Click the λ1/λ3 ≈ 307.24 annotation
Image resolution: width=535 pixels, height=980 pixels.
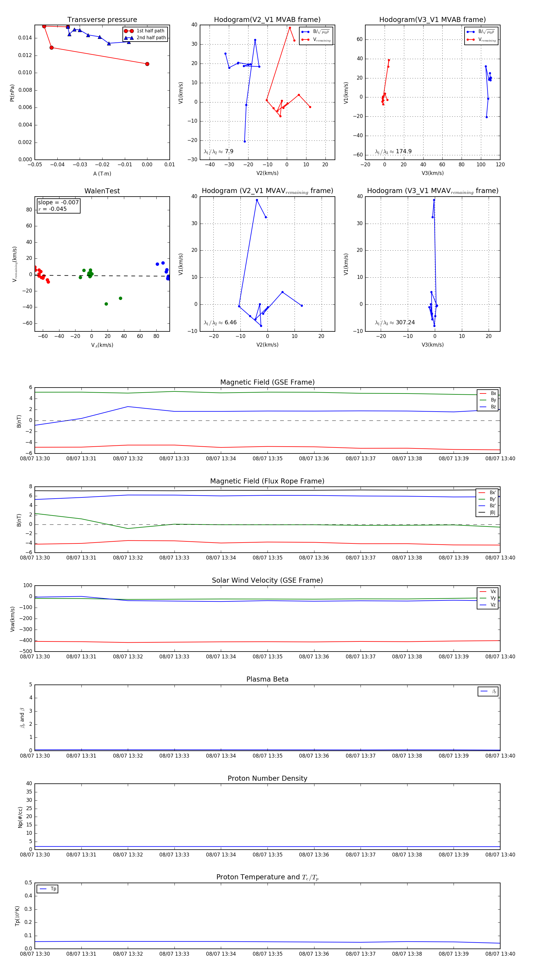click(395, 322)
